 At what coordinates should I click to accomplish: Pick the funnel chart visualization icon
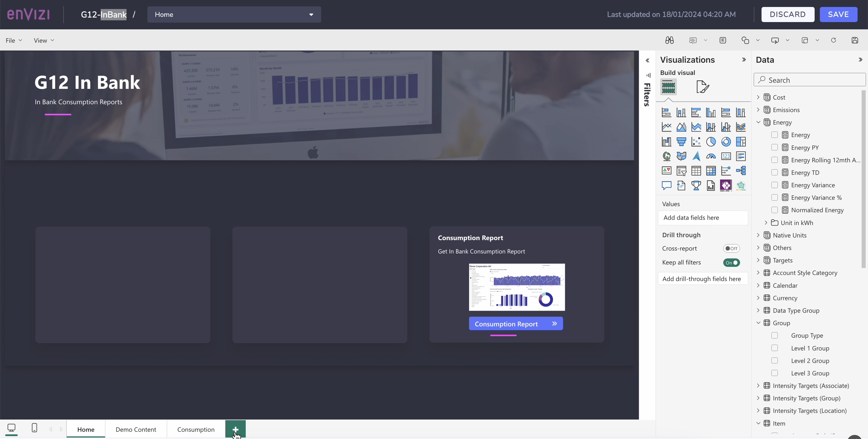pos(681,142)
